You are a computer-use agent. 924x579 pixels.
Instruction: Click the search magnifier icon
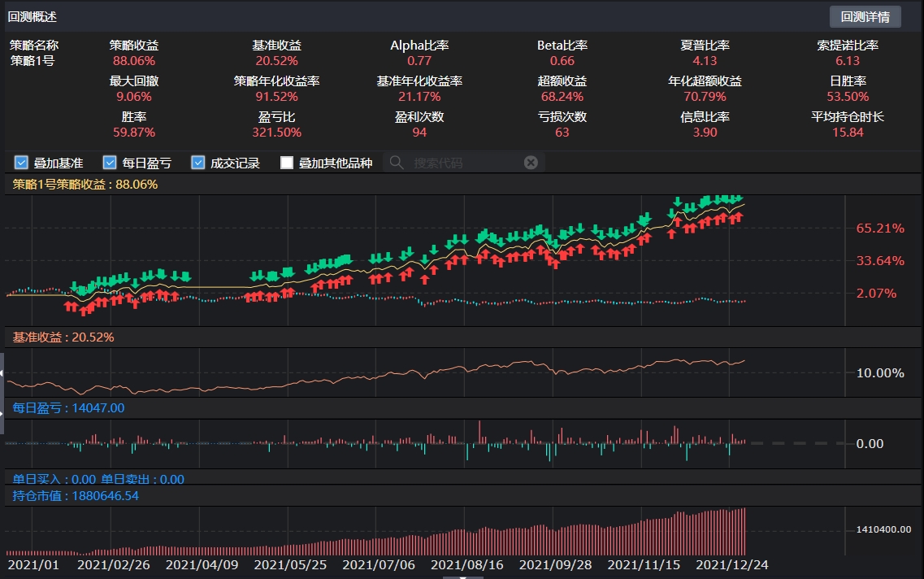[396, 162]
